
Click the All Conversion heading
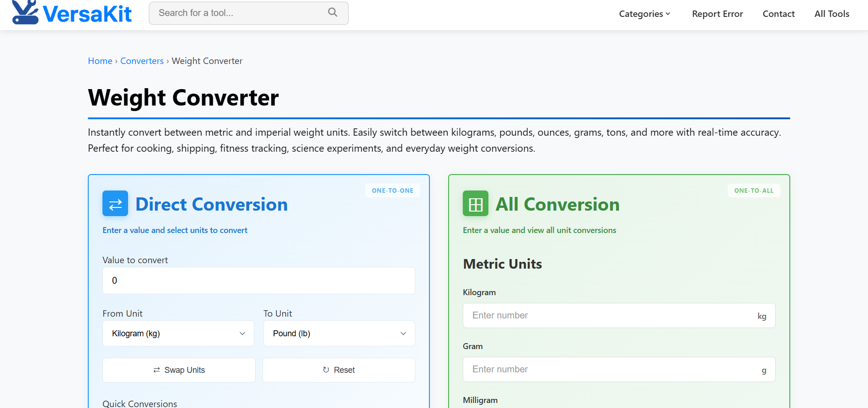557,204
